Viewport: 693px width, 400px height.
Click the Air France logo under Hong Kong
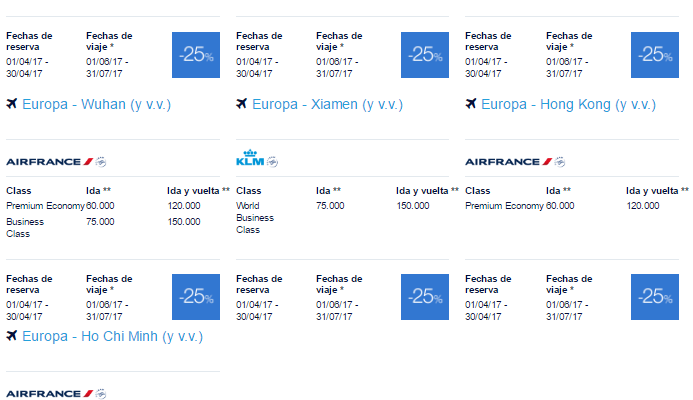tap(509, 162)
